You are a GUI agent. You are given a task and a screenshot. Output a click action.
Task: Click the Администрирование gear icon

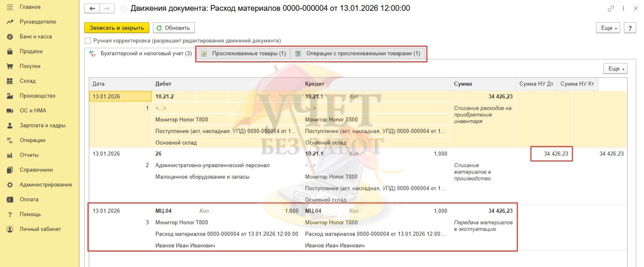[10, 185]
